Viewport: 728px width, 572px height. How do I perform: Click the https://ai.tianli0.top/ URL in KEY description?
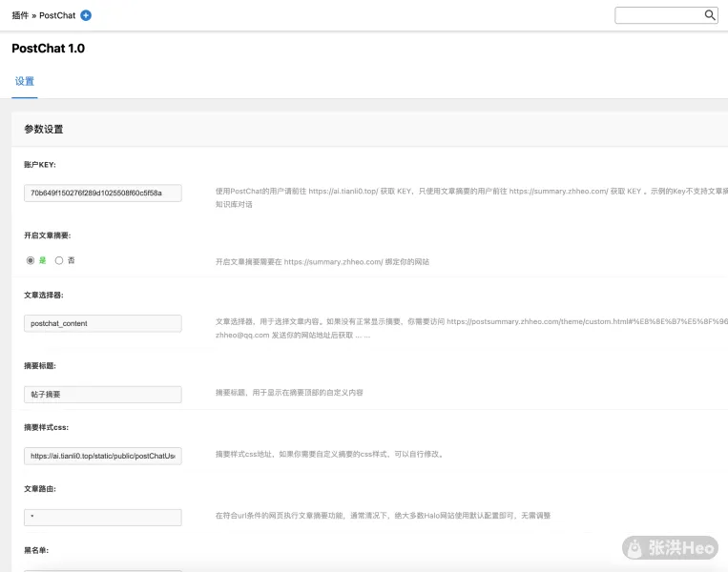pyautogui.click(x=343, y=191)
